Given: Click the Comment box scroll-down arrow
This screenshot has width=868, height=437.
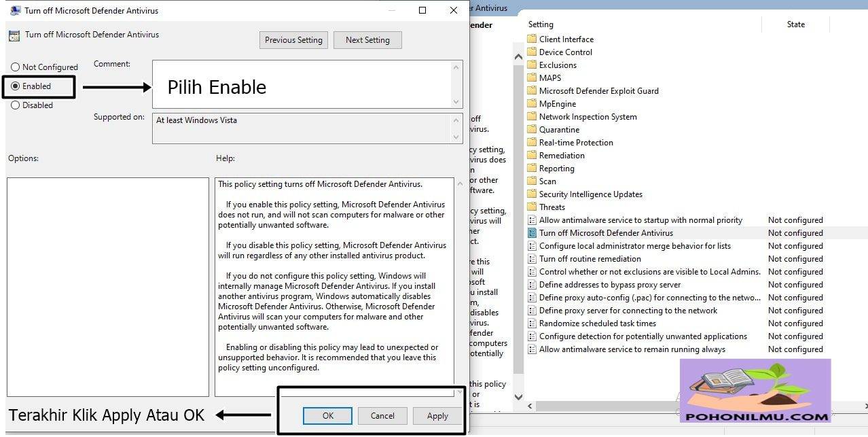Looking at the screenshot, I should 457,101.
